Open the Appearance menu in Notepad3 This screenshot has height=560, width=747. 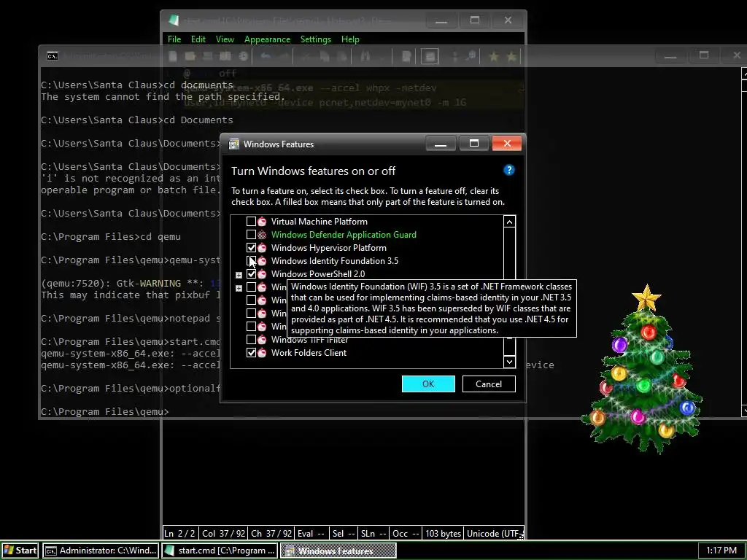pos(267,39)
